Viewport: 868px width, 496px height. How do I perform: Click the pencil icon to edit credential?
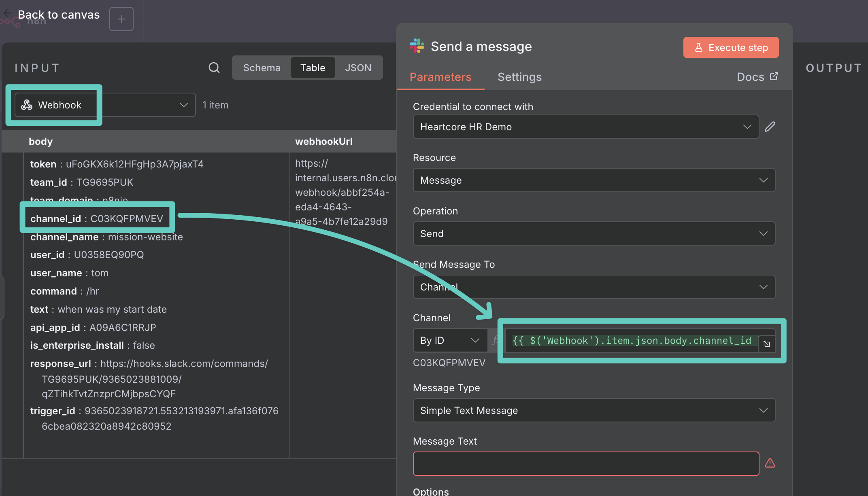point(770,127)
